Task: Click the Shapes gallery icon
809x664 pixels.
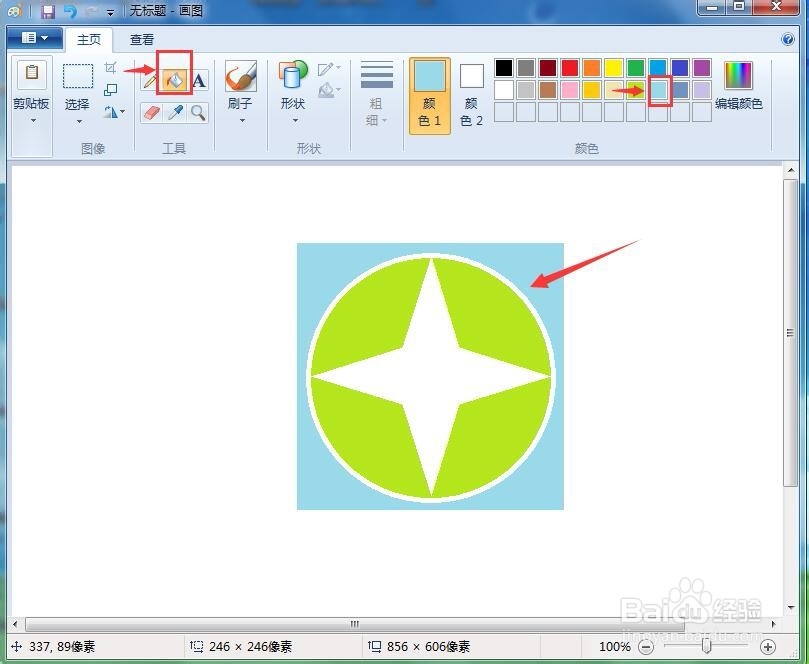Action: tap(293, 75)
